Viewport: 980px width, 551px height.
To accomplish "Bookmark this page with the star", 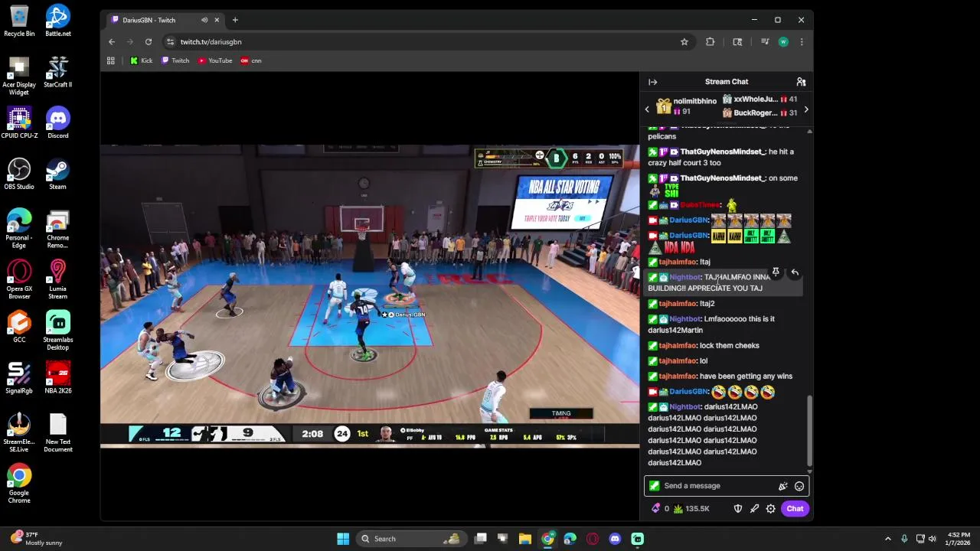I will (x=684, y=42).
